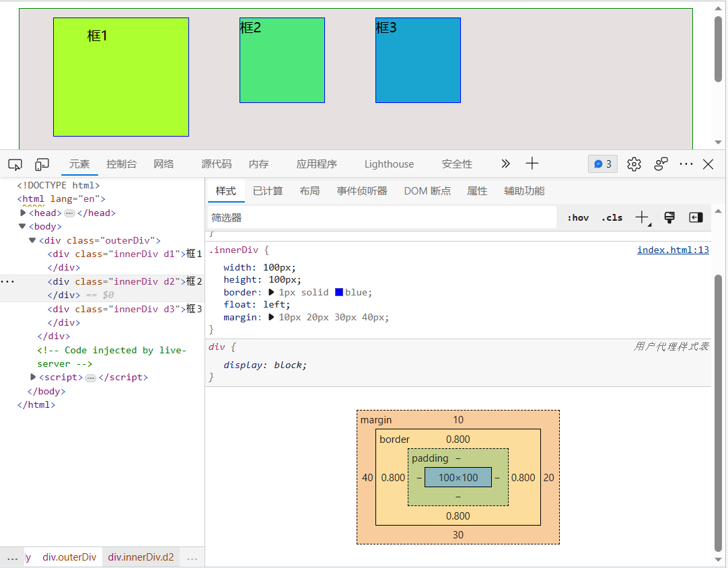Viewport: 728px width, 568px height.
Task: Toggle the computed styles sidebar icon
Action: coord(696,217)
